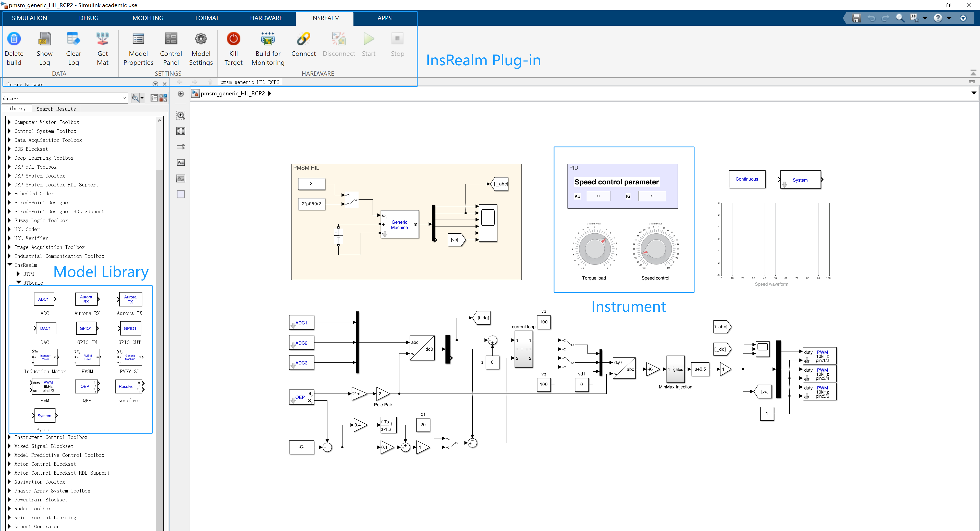Viewport: 980px width, 531px height.
Task: Switch to MODELING tab
Action: [x=148, y=18]
